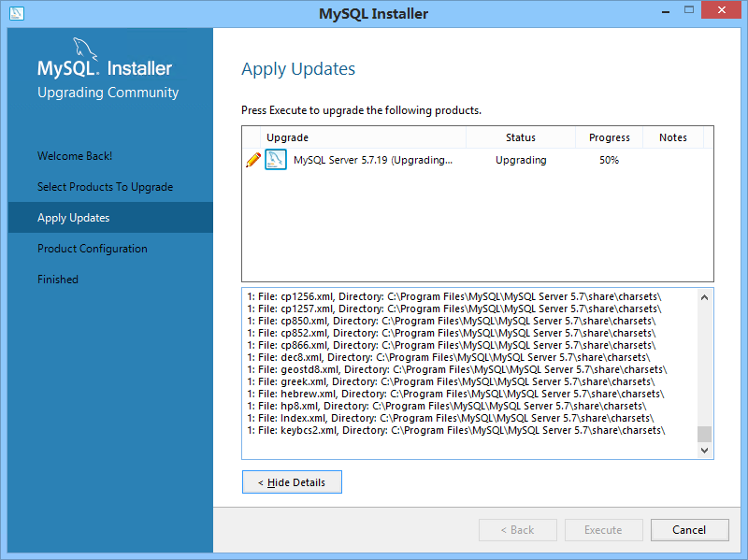
Task: Click the MySQL dolphin logo in sidebar
Action: pos(85,50)
